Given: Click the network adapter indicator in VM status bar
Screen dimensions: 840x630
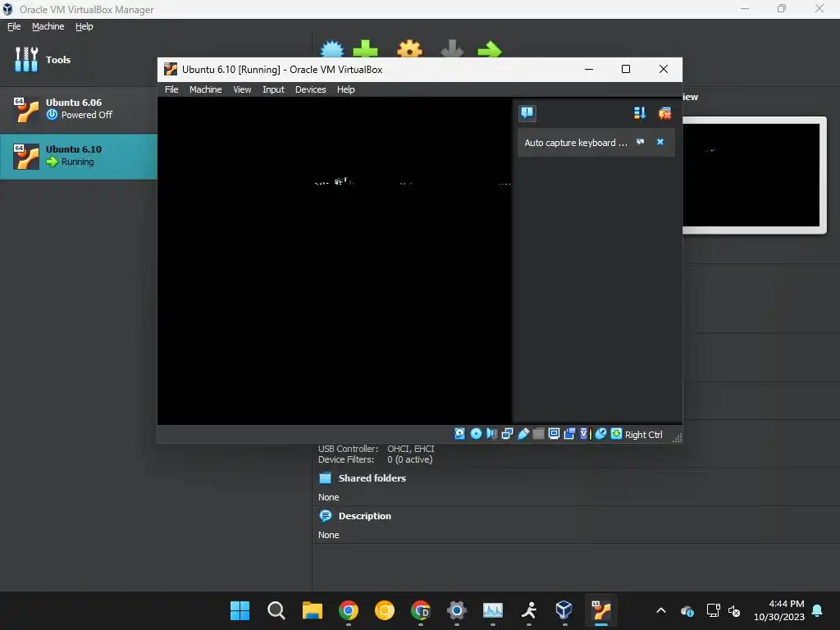Looking at the screenshot, I should point(507,433).
